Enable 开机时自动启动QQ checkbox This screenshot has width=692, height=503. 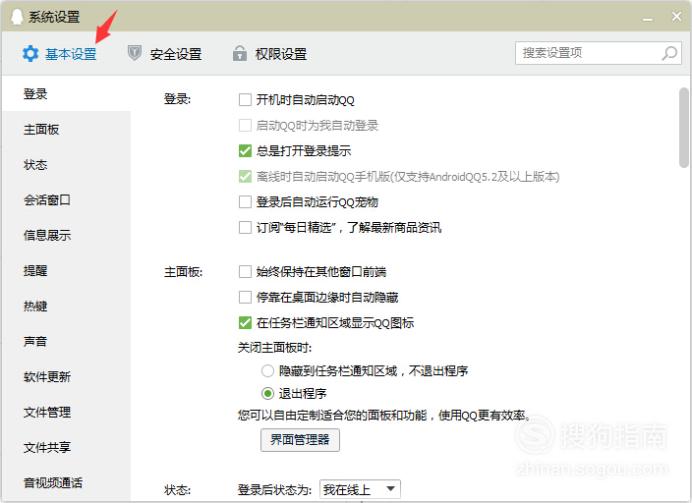pyautogui.click(x=245, y=100)
